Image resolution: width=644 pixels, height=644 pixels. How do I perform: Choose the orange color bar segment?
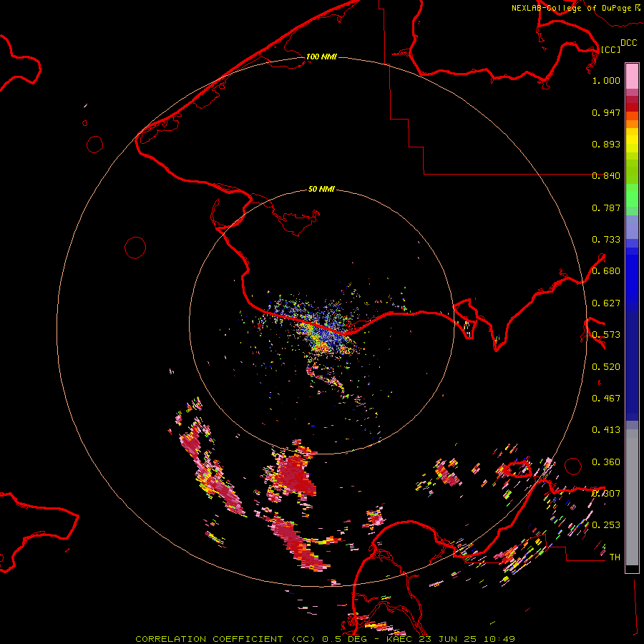point(632,124)
